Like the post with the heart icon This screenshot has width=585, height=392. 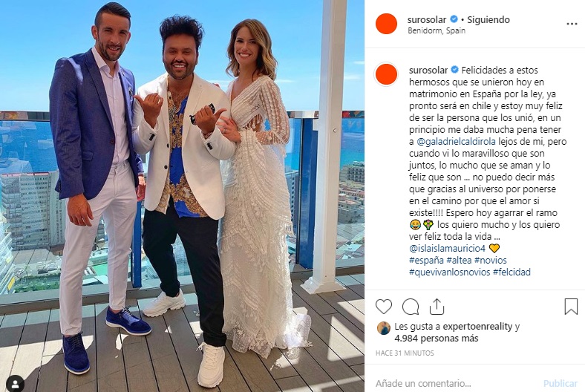pos(384,307)
